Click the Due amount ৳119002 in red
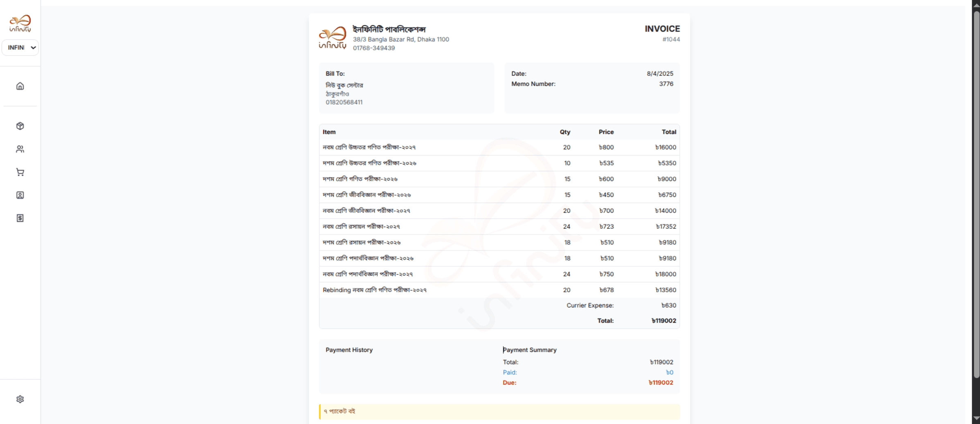This screenshot has height=424, width=980. click(x=661, y=382)
